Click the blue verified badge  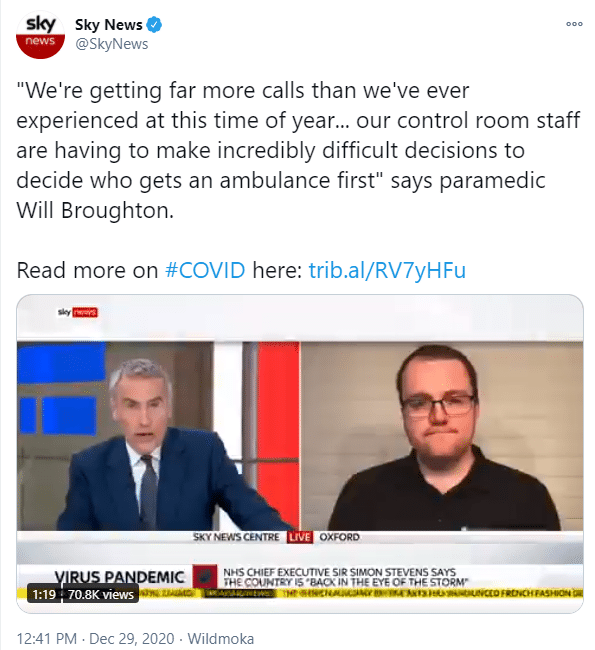[x=154, y=25]
